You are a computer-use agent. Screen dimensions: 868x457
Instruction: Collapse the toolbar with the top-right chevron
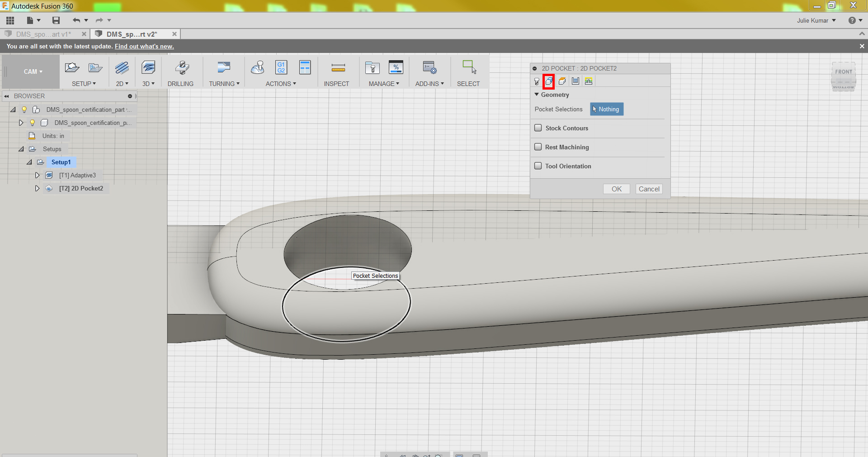pyautogui.click(x=862, y=34)
